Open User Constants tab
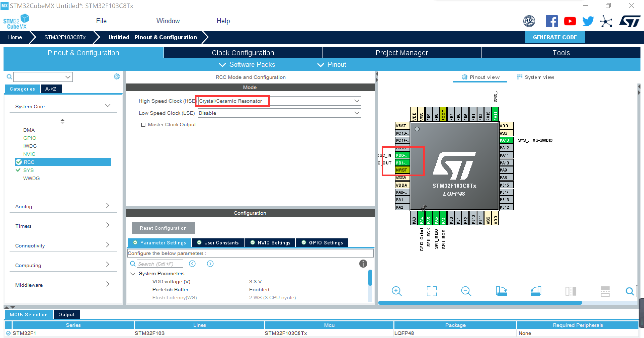The width and height of the screenshot is (644, 338). [x=218, y=243]
